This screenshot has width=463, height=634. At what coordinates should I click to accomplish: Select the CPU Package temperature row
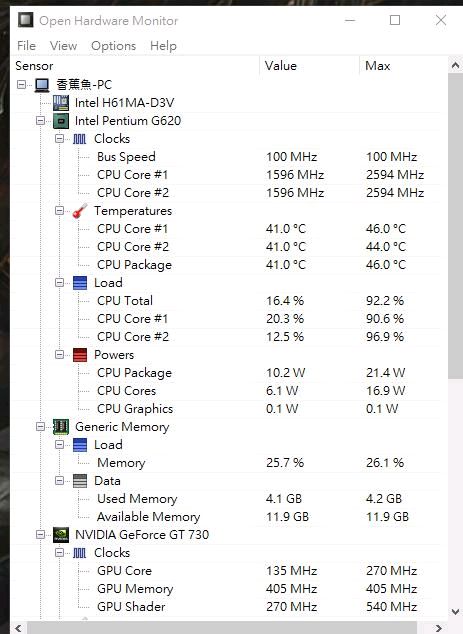(x=228, y=265)
